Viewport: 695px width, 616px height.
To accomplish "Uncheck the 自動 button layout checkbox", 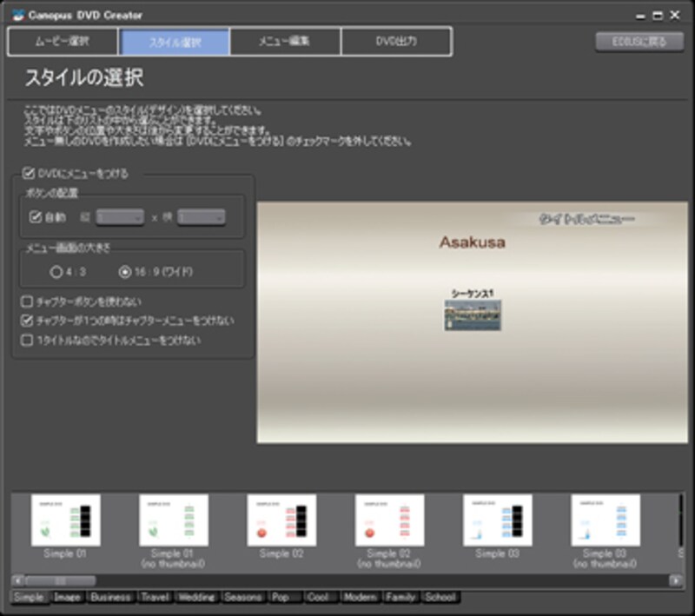I will 36,217.
